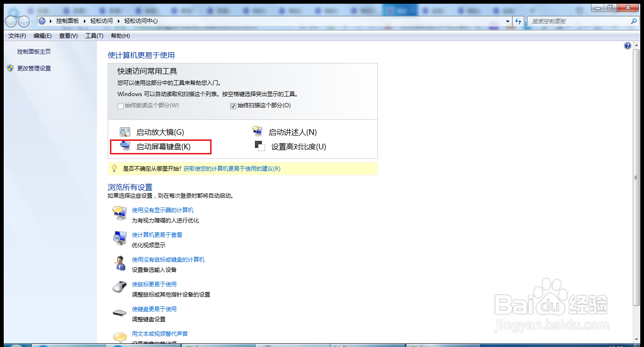The image size is (644, 347).
Task: Click the High Contrast setup icon
Action: click(259, 146)
